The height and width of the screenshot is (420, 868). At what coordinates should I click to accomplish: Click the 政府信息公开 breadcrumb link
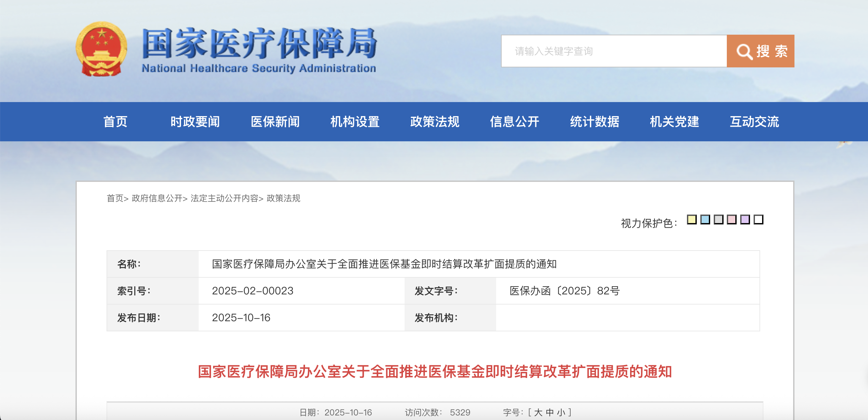(157, 198)
